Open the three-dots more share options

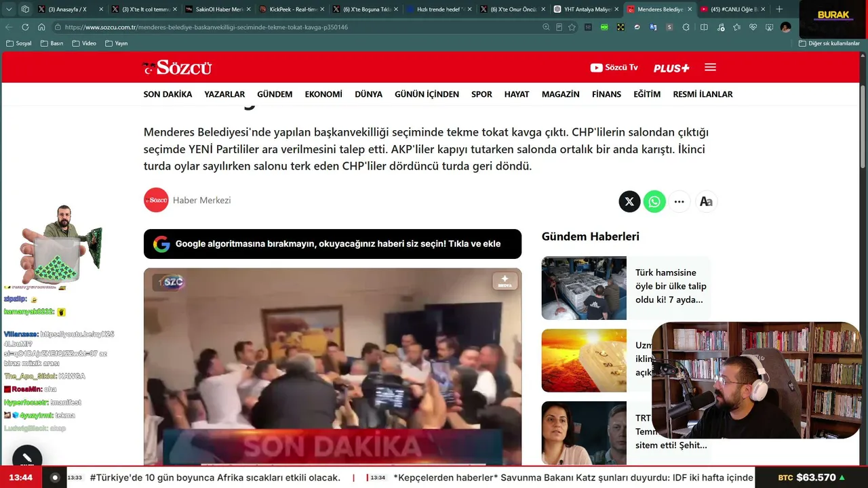(x=679, y=201)
